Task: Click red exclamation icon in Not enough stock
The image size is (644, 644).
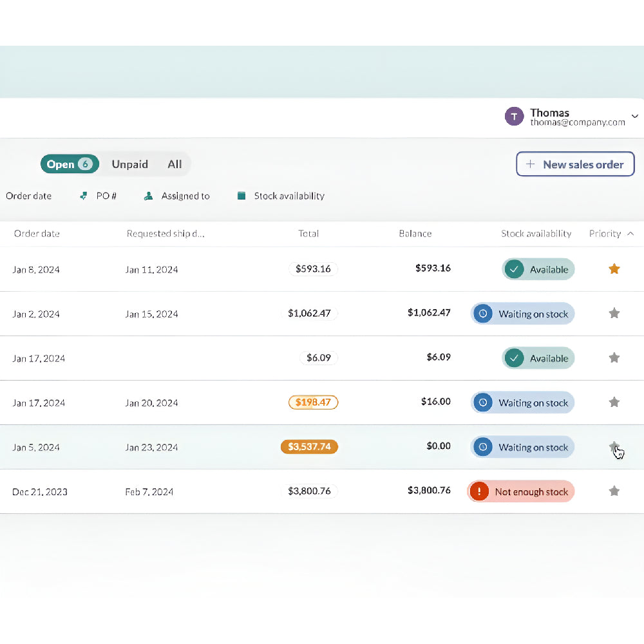Action: coord(479,491)
